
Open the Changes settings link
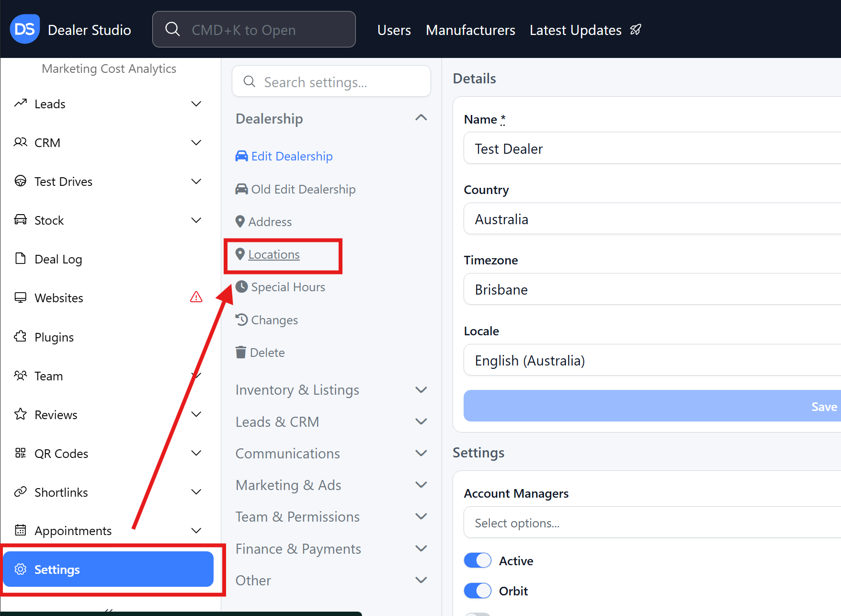274,320
